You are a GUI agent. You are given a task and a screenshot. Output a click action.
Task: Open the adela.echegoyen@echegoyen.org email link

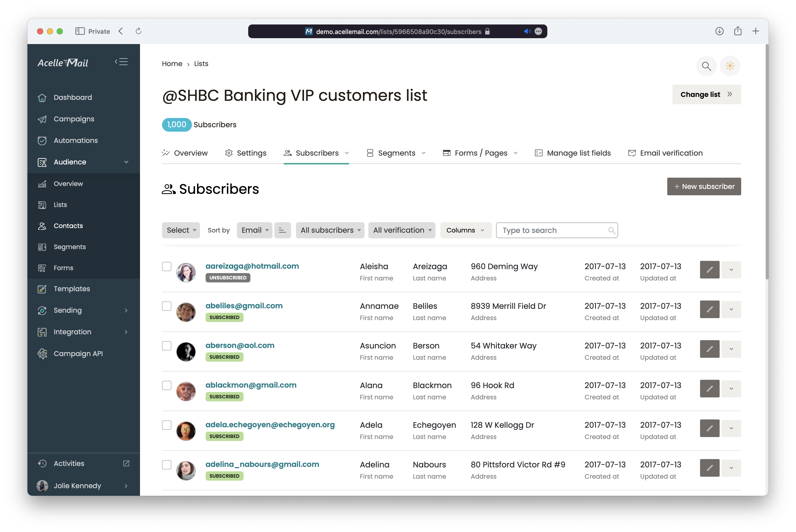[x=270, y=425]
